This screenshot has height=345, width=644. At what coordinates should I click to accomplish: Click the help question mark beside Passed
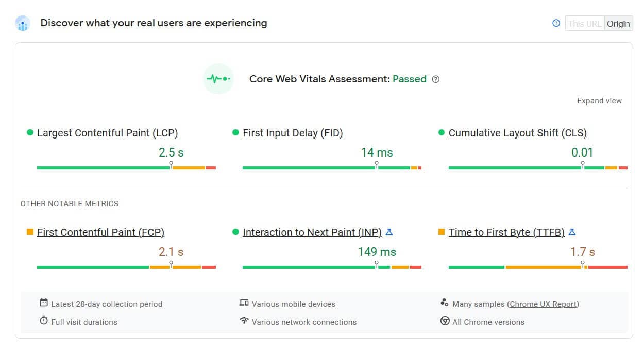(x=435, y=79)
